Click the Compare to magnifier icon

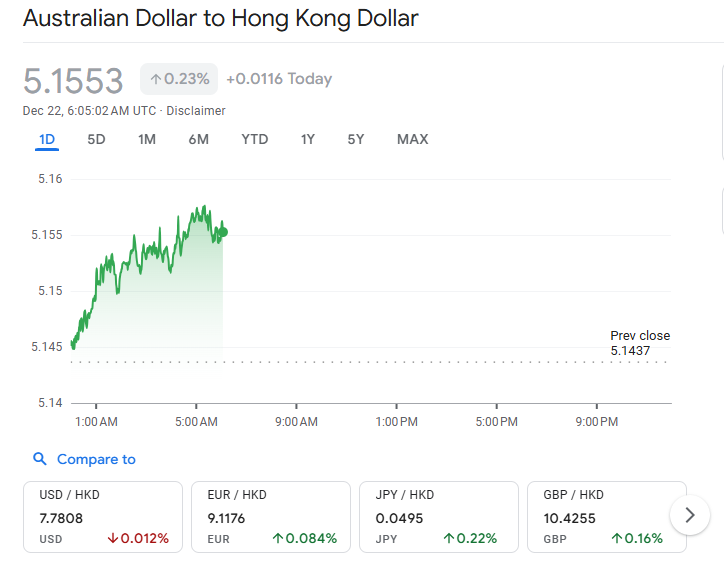pos(40,459)
